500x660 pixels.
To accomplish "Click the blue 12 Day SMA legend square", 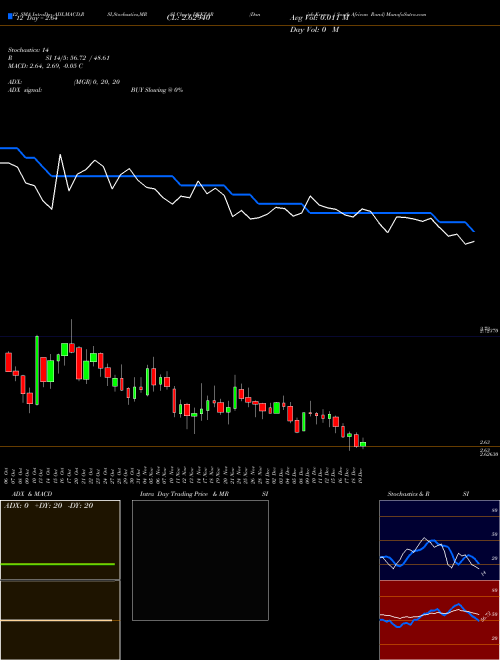I will click(x=10, y=17).
